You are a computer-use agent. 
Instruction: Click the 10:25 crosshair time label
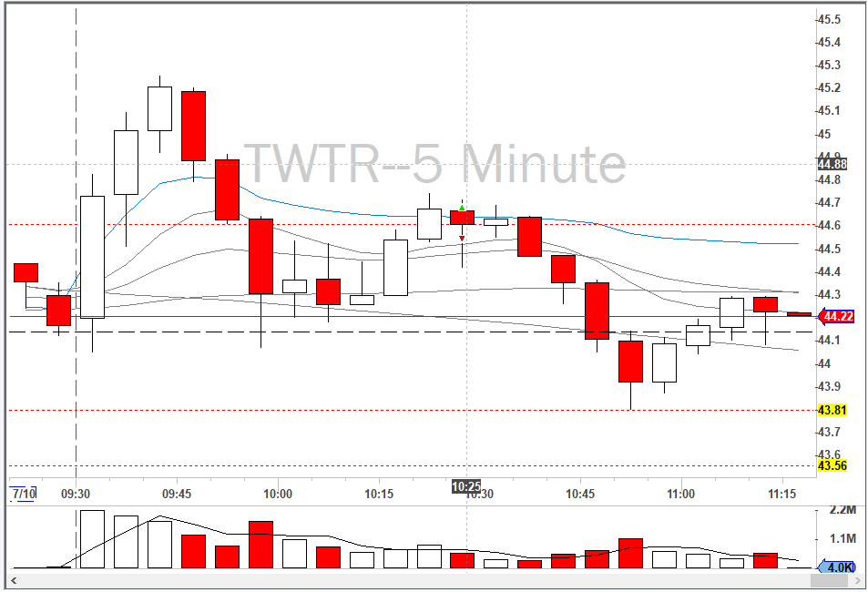(x=466, y=486)
